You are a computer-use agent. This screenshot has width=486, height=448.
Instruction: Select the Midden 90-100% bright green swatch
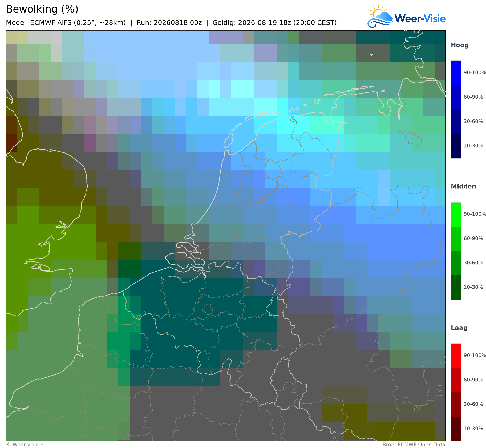[456, 215]
